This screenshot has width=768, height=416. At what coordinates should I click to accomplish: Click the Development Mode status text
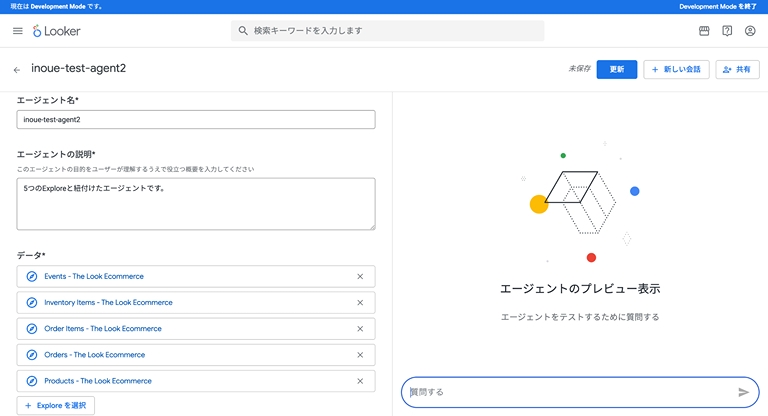(56, 6)
